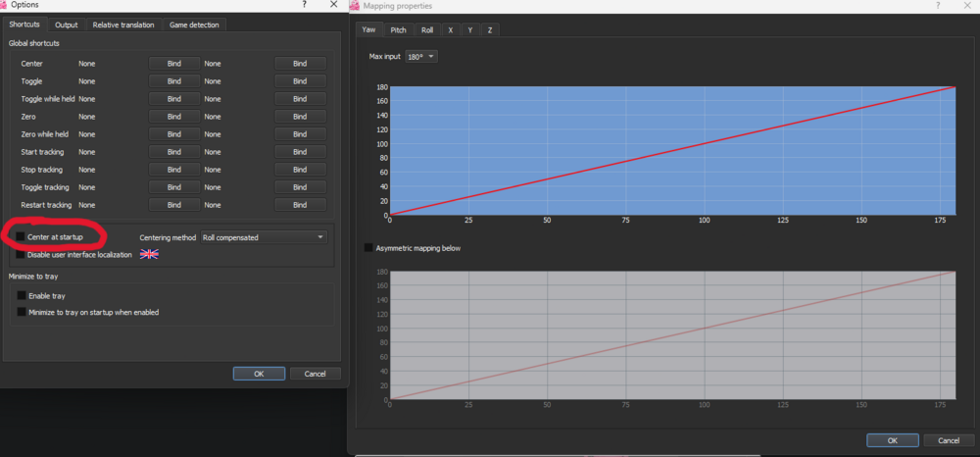Enable Center at startup checkbox
This screenshot has height=457, width=980.
(x=21, y=237)
